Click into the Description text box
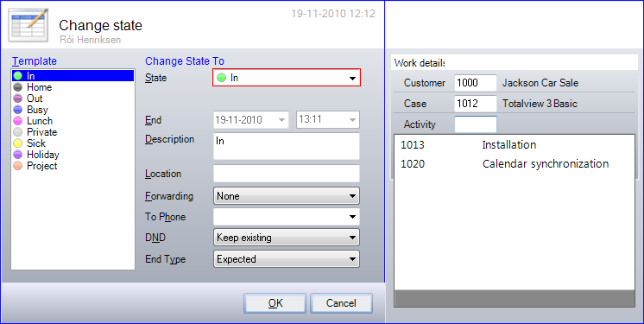 pyautogui.click(x=287, y=146)
